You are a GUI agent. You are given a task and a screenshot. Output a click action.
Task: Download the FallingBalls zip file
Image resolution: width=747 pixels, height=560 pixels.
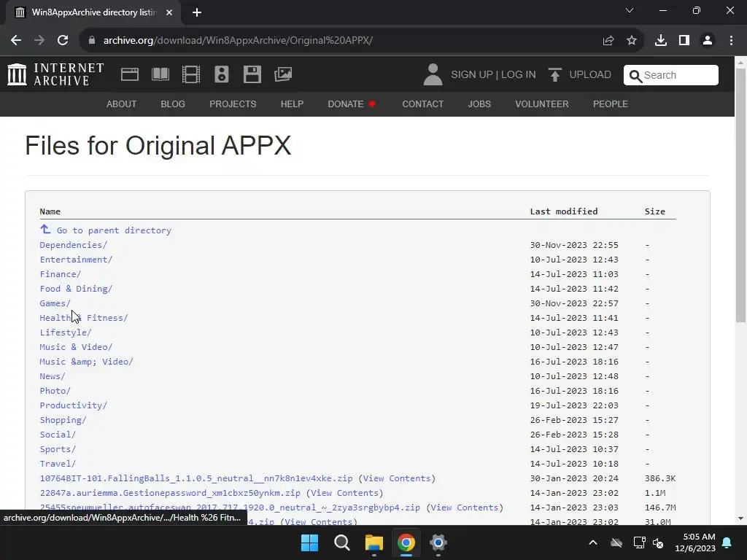[x=196, y=478]
